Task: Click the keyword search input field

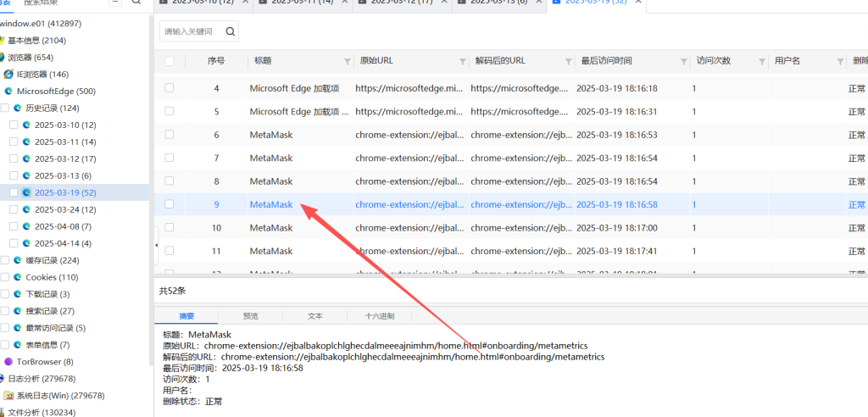Action: click(x=191, y=31)
